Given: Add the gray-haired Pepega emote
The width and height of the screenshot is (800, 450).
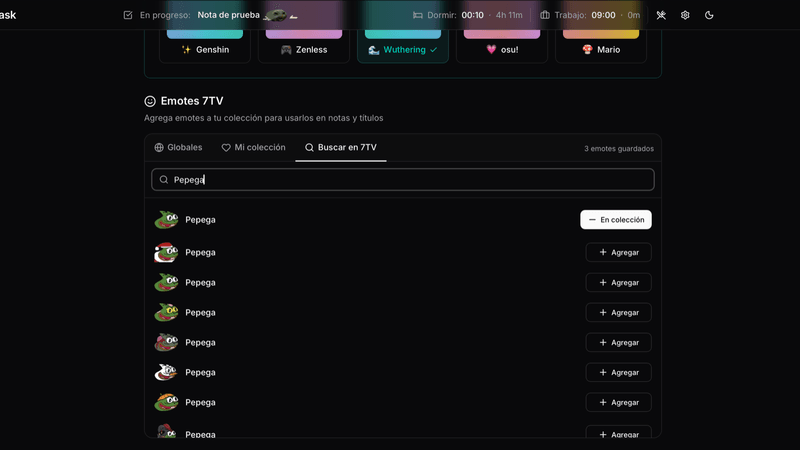Looking at the screenshot, I should click(x=618, y=343).
